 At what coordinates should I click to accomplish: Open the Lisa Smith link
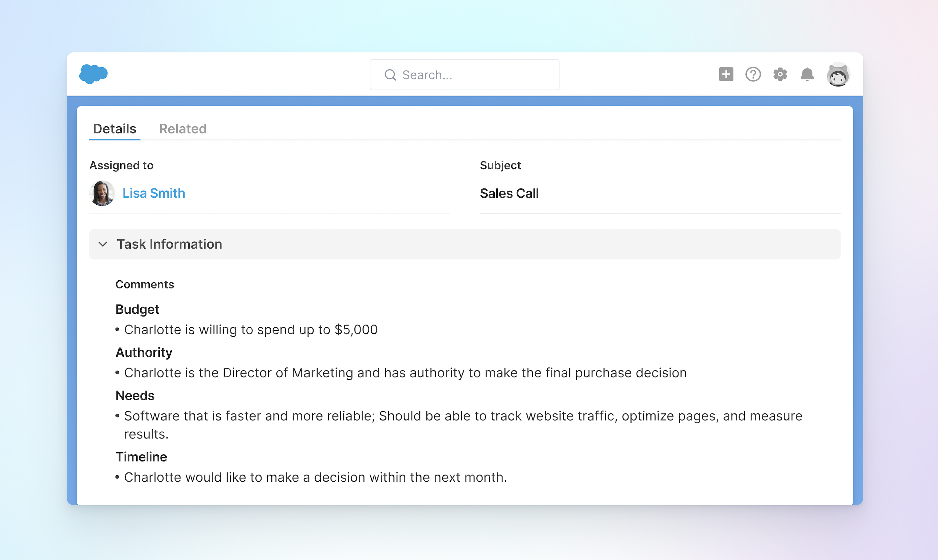(x=154, y=193)
